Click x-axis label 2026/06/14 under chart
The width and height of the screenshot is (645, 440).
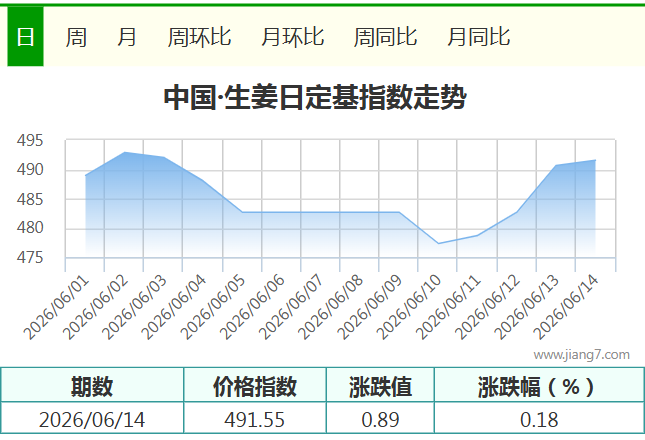pos(566,307)
